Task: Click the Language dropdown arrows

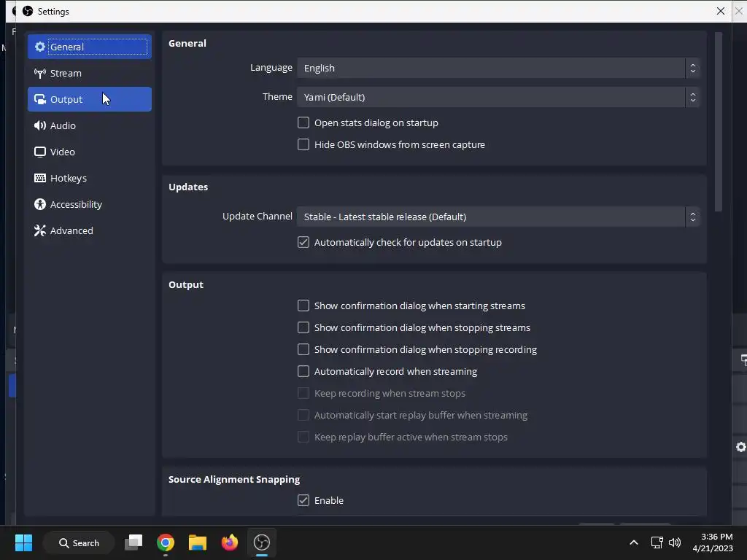Action: pyautogui.click(x=693, y=68)
